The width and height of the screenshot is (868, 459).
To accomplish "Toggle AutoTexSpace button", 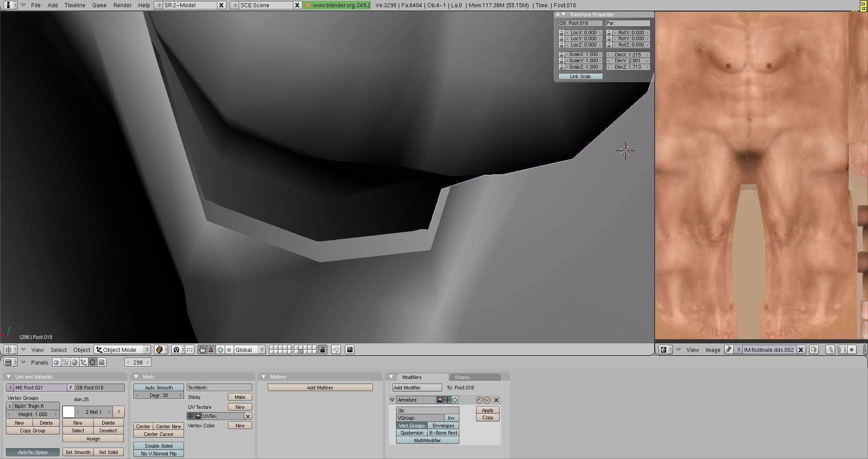I will [33, 452].
